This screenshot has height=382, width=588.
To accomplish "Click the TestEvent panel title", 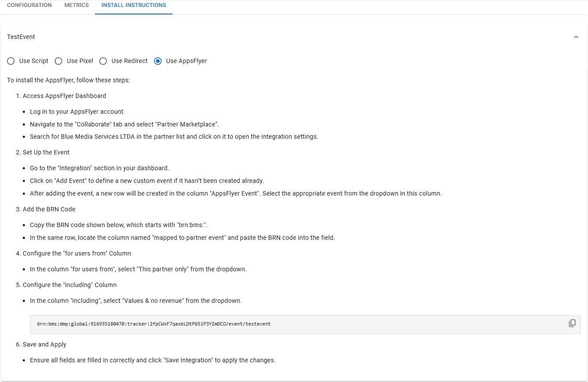I will 21,37.
